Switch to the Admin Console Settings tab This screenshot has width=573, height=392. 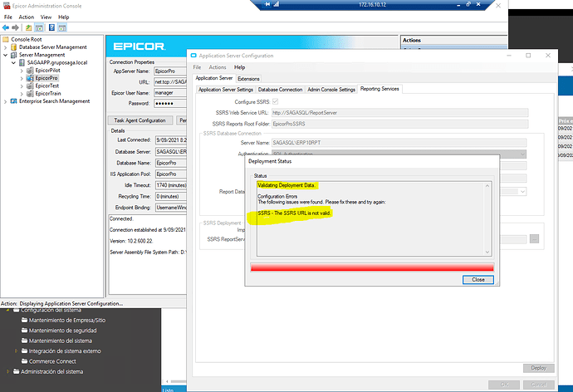coord(331,90)
